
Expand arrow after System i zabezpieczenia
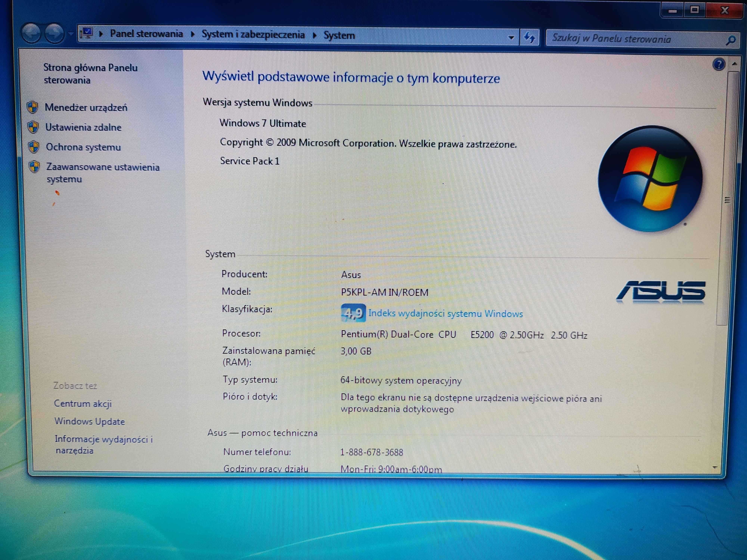pyautogui.click(x=314, y=35)
